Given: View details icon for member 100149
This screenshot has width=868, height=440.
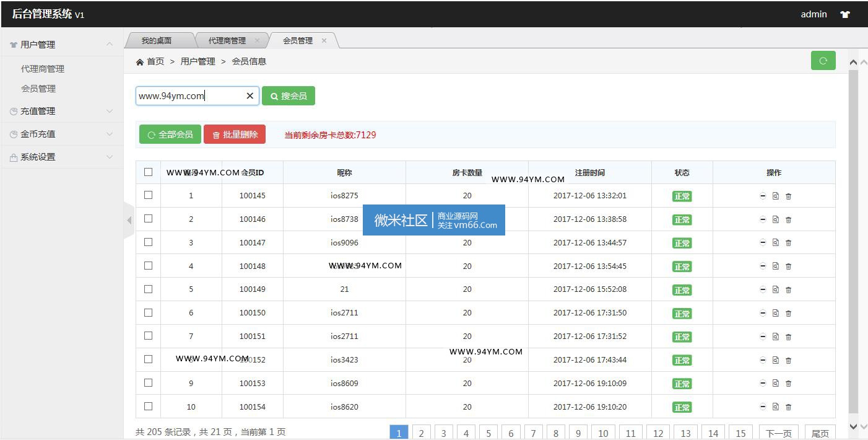Looking at the screenshot, I should point(775,289).
